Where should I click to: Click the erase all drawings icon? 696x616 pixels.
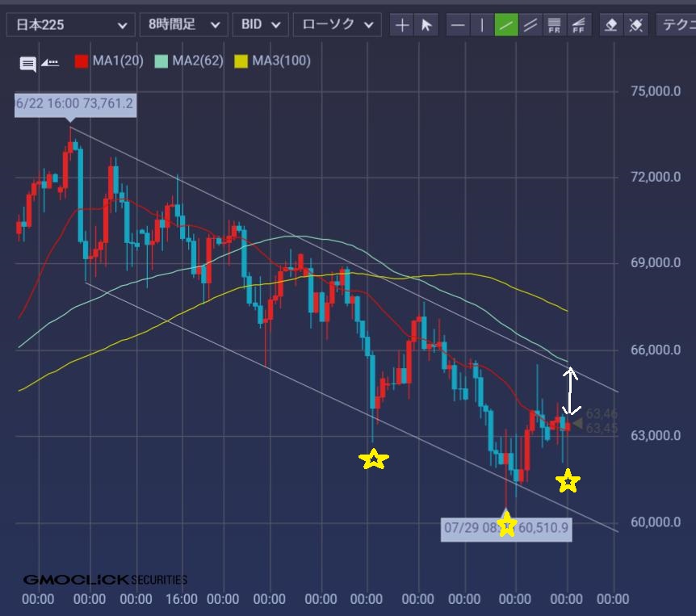[x=635, y=25]
